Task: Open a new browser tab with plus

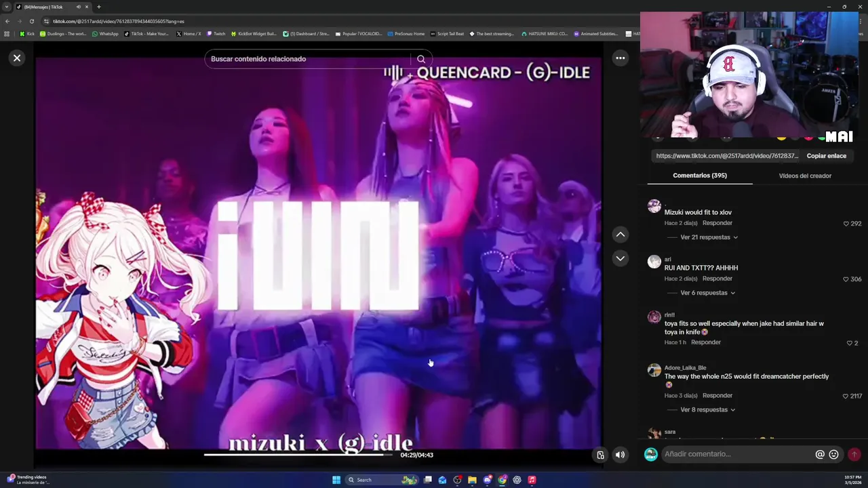Action: pos(98,7)
